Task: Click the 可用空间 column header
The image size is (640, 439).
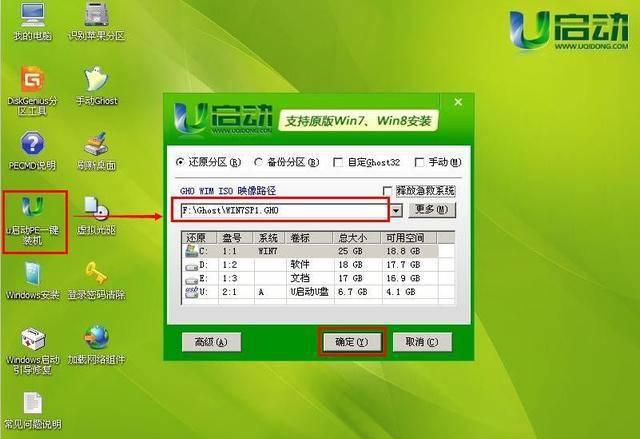Action: point(409,237)
